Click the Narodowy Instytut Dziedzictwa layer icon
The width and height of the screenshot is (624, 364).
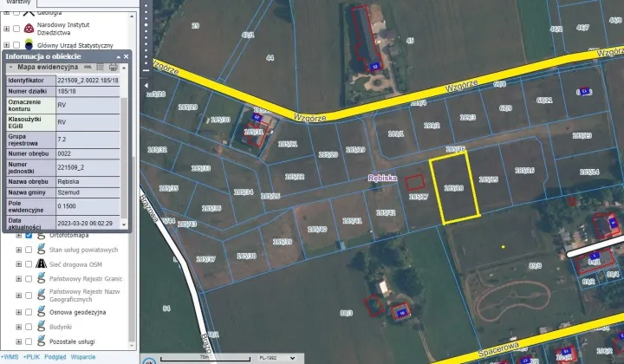[29, 29]
